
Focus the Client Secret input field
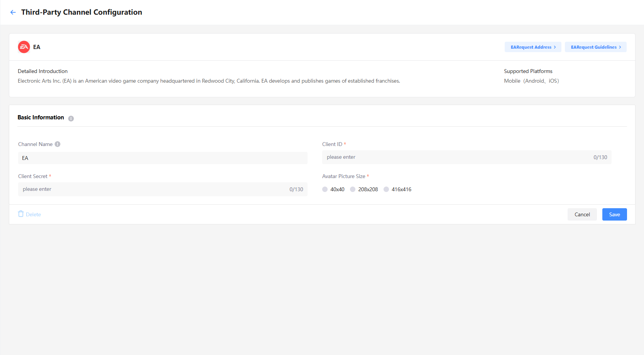[163, 189]
